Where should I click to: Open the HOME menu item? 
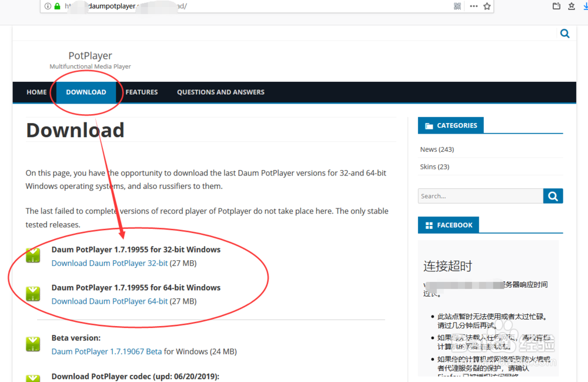36,92
